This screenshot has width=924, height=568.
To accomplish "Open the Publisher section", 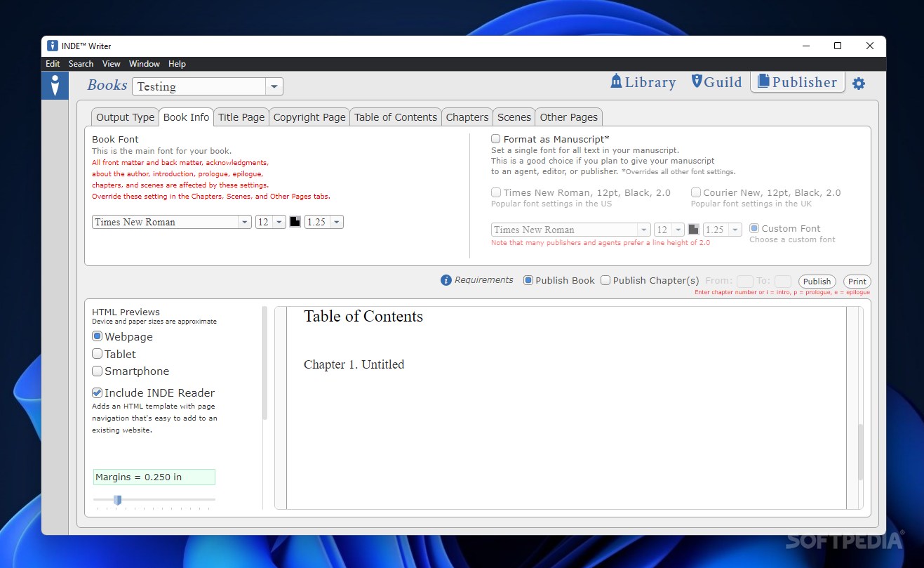I will (x=798, y=82).
